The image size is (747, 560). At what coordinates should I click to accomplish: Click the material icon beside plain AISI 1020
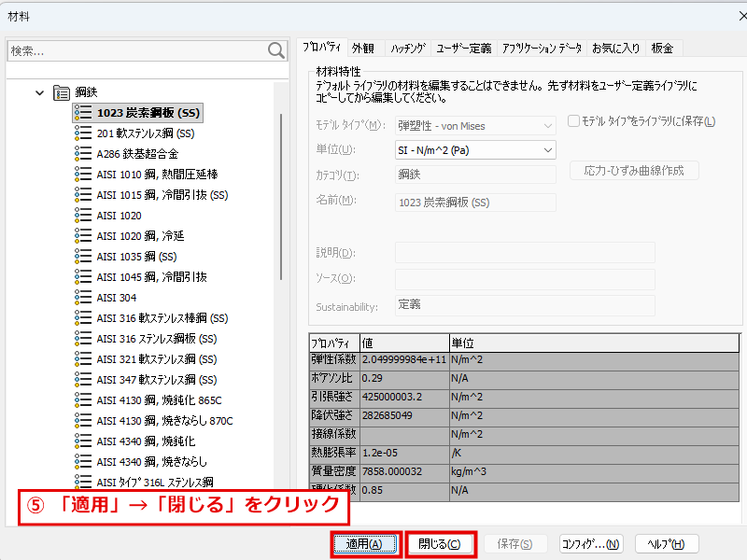[83, 216]
